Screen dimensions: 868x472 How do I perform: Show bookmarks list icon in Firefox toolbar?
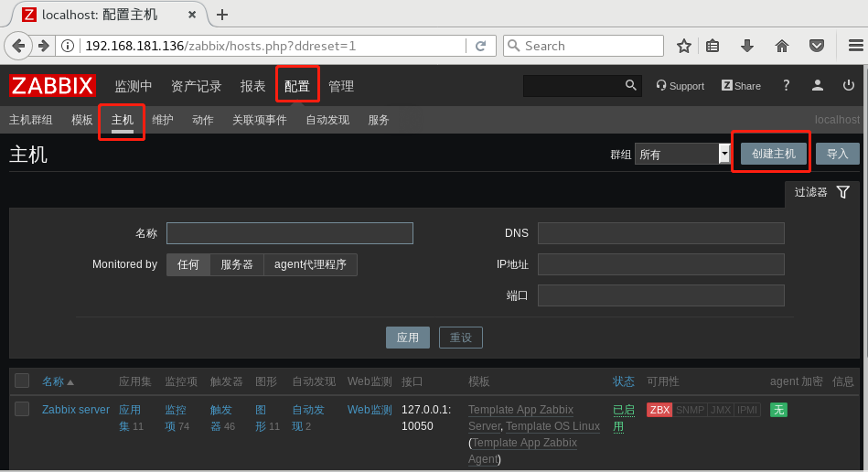click(x=713, y=46)
